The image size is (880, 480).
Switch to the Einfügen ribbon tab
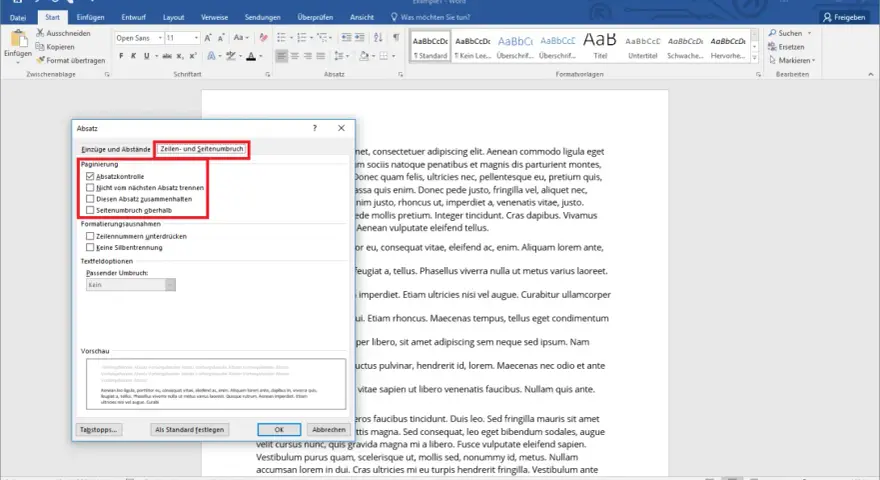(x=90, y=17)
